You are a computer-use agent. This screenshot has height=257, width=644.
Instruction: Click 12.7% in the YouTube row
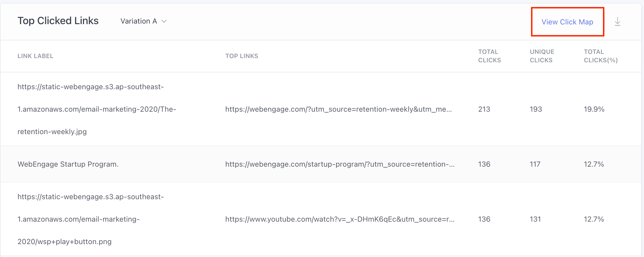[594, 219]
